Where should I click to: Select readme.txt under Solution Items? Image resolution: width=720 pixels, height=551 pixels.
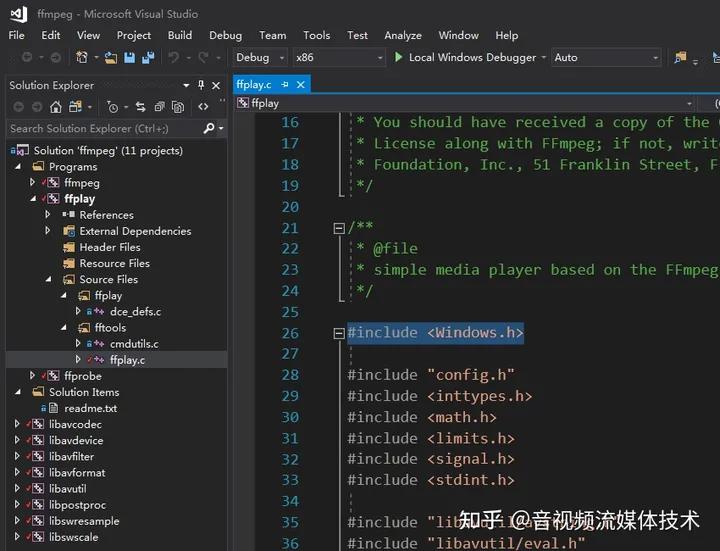tap(90, 408)
